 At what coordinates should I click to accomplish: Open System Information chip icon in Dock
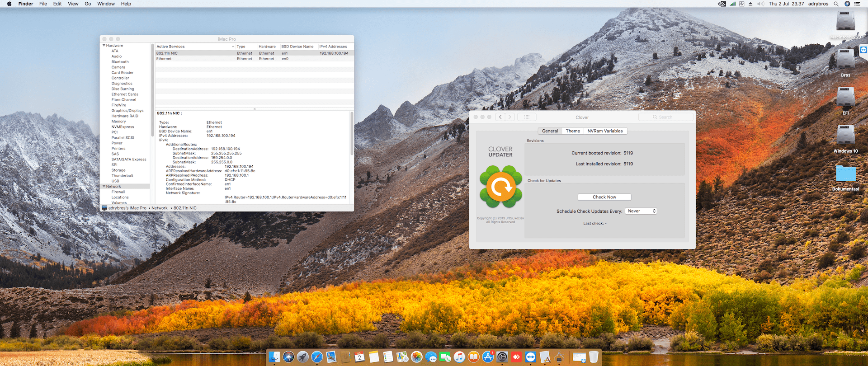click(x=559, y=357)
